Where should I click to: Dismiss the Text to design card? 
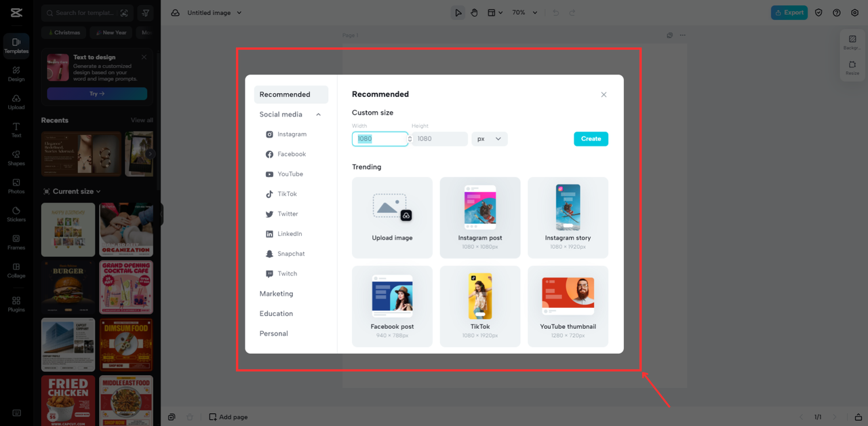[x=144, y=57]
